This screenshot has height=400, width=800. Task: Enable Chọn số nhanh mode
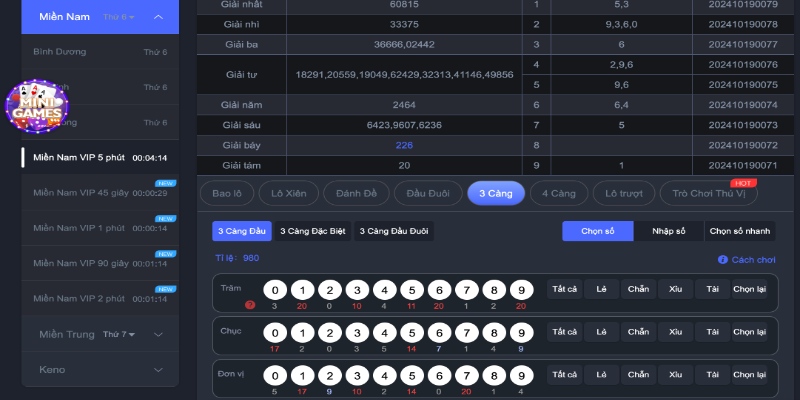[740, 231]
